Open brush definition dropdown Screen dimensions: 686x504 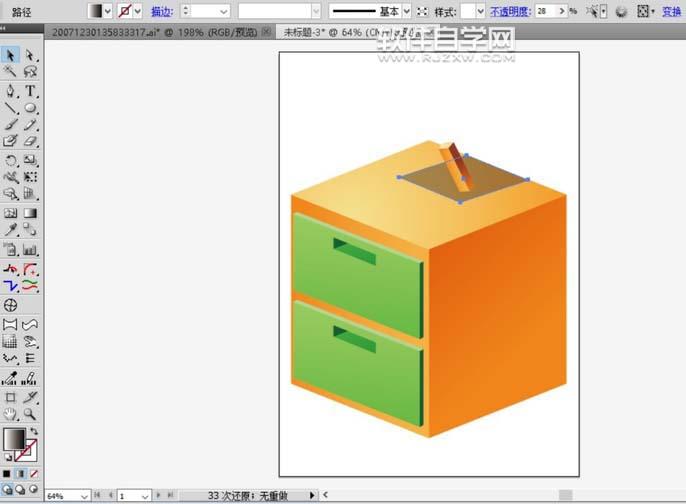click(316, 11)
